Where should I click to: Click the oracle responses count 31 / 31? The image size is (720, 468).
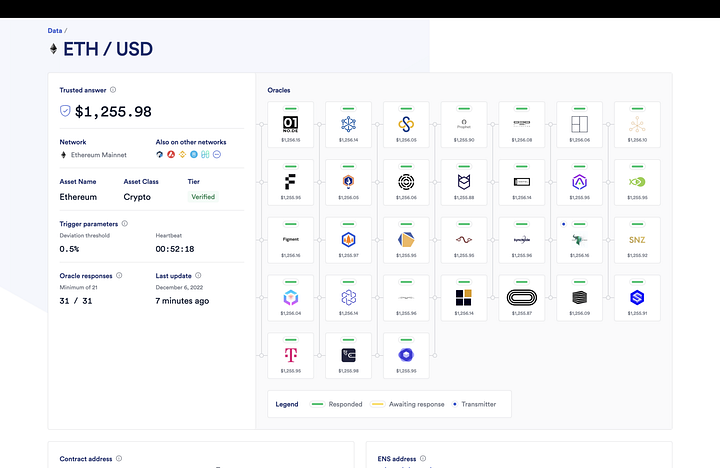click(76, 301)
